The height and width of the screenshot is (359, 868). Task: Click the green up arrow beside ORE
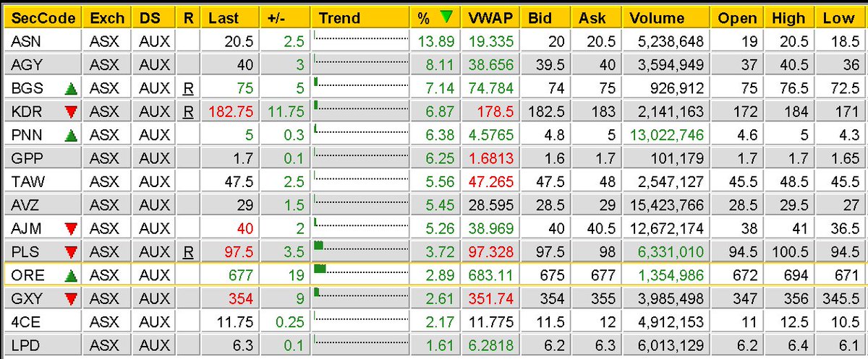[70, 275]
